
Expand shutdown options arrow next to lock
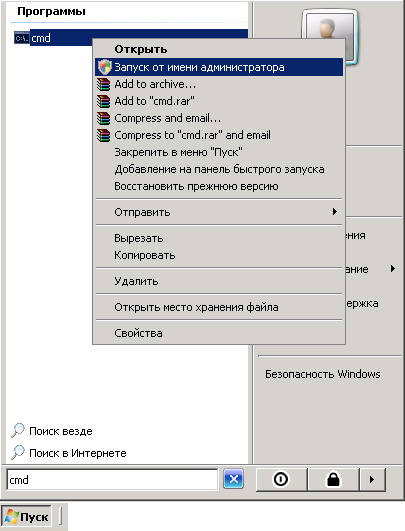click(372, 479)
